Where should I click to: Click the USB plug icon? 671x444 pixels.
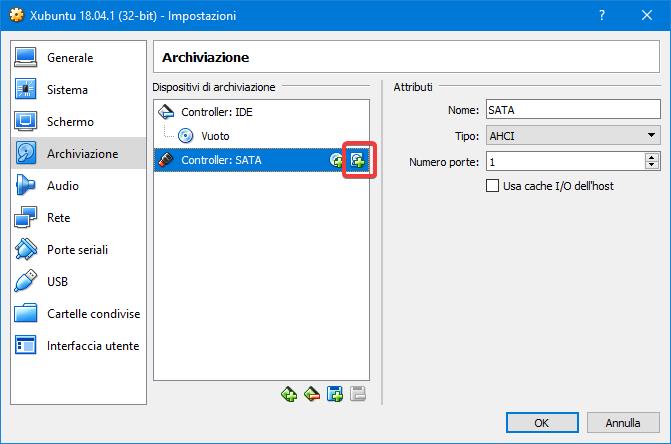coord(26,281)
